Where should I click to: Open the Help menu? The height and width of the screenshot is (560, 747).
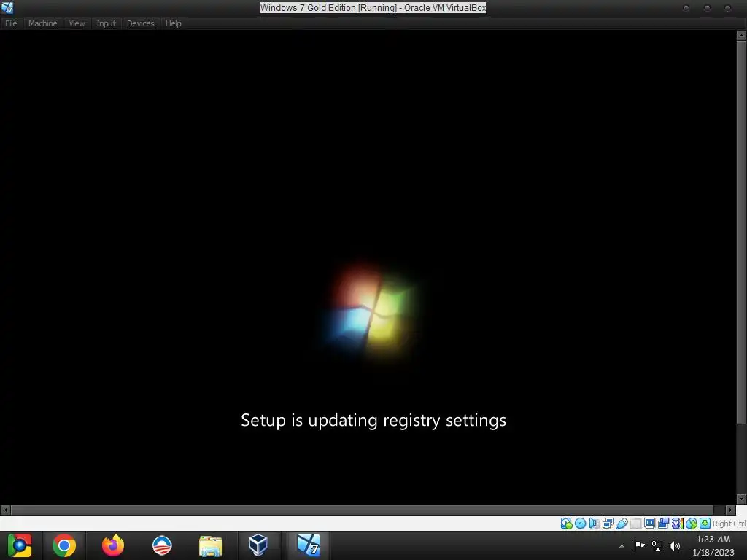pyautogui.click(x=174, y=23)
